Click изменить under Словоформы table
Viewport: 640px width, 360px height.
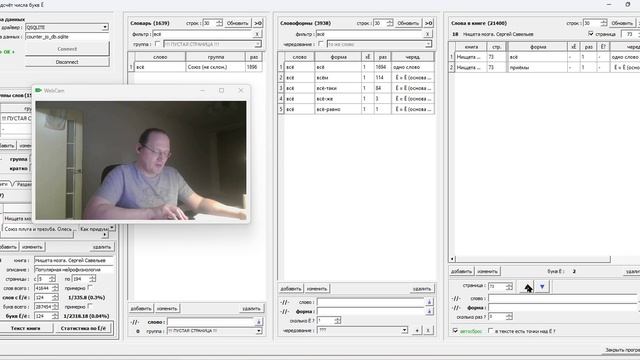click(317, 289)
